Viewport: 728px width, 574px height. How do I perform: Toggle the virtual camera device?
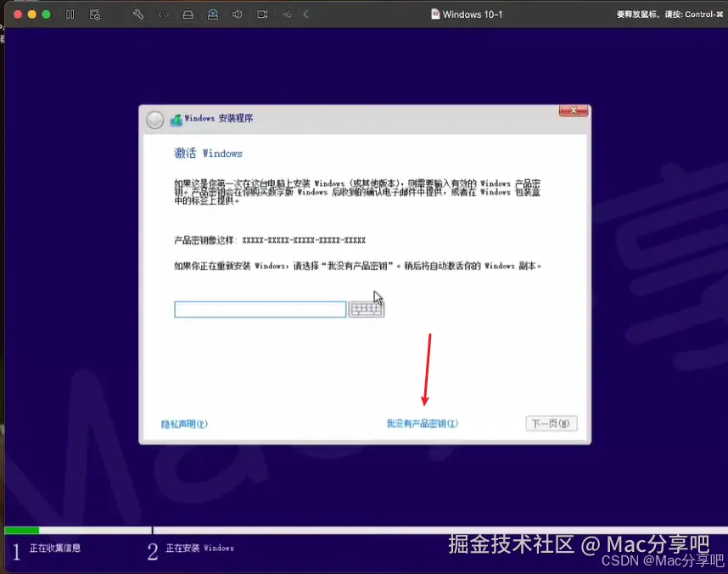pyautogui.click(x=263, y=14)
